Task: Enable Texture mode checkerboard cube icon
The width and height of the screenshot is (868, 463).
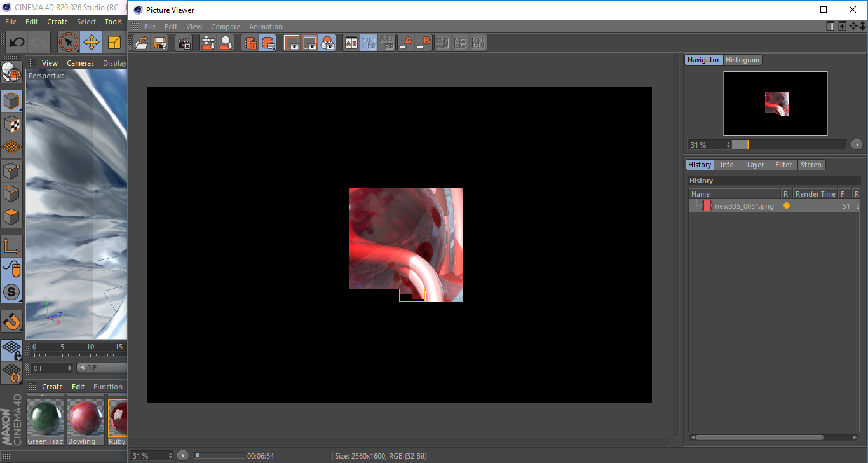Action: (11, 124)
